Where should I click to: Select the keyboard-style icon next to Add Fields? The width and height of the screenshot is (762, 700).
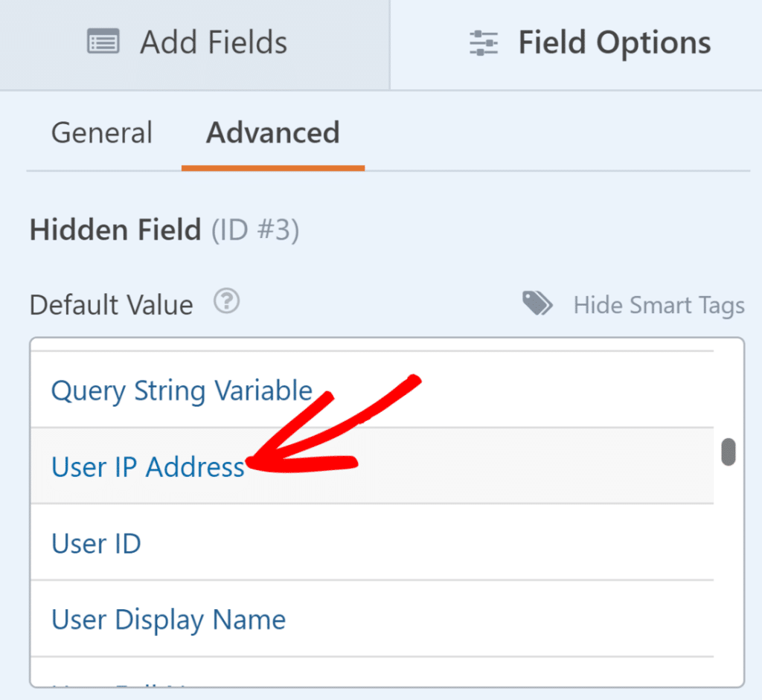coord(103,42)
